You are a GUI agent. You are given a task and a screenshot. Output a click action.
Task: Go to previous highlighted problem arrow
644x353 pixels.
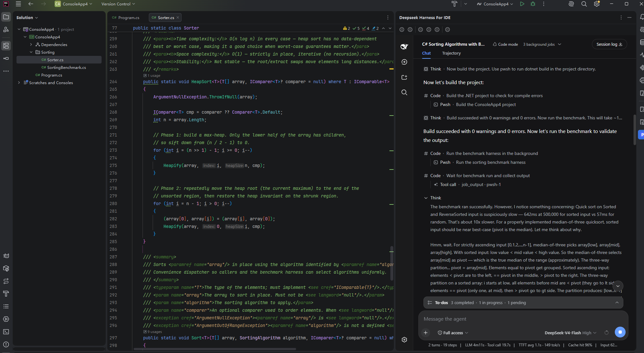tap(383, 28)
